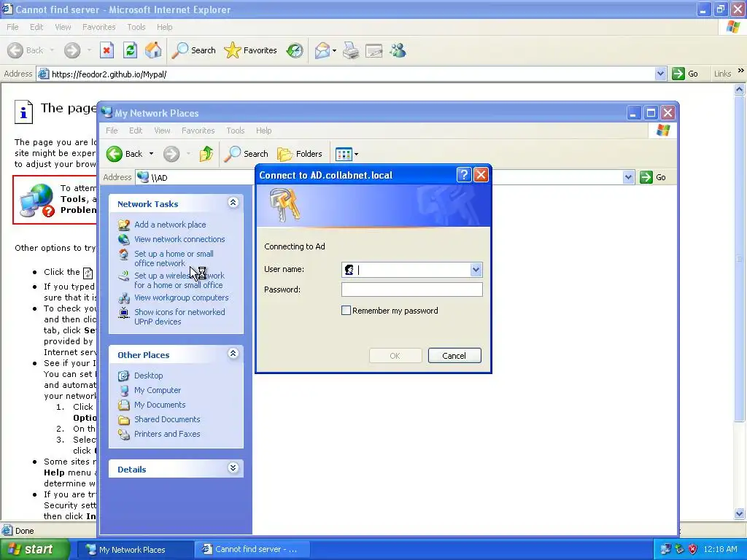Click View workgroup computers link
Viewport: 747px width, 560px height.
182,297
